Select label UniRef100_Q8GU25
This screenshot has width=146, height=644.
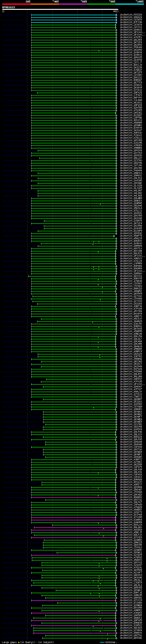131,58
